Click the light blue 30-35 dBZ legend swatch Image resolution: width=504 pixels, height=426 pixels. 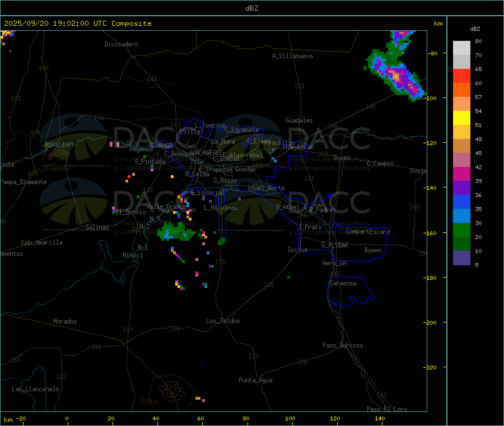(x=461, y=216)
